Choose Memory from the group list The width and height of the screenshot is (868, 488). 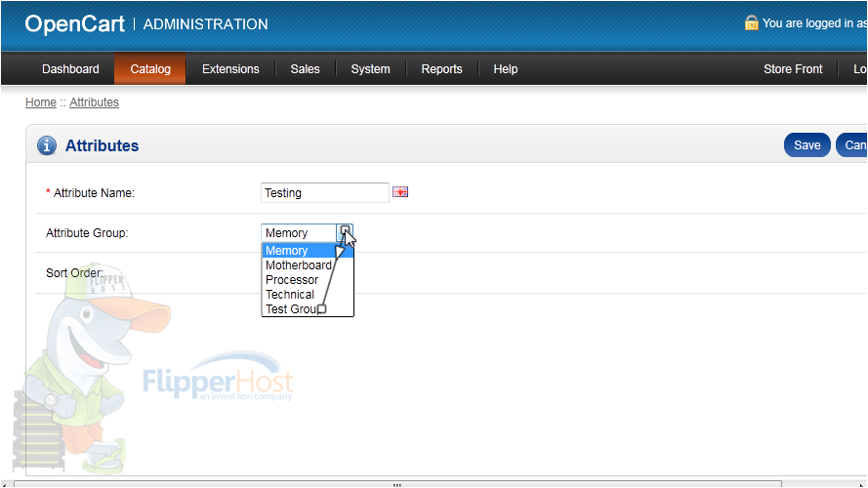click(308, 251)
